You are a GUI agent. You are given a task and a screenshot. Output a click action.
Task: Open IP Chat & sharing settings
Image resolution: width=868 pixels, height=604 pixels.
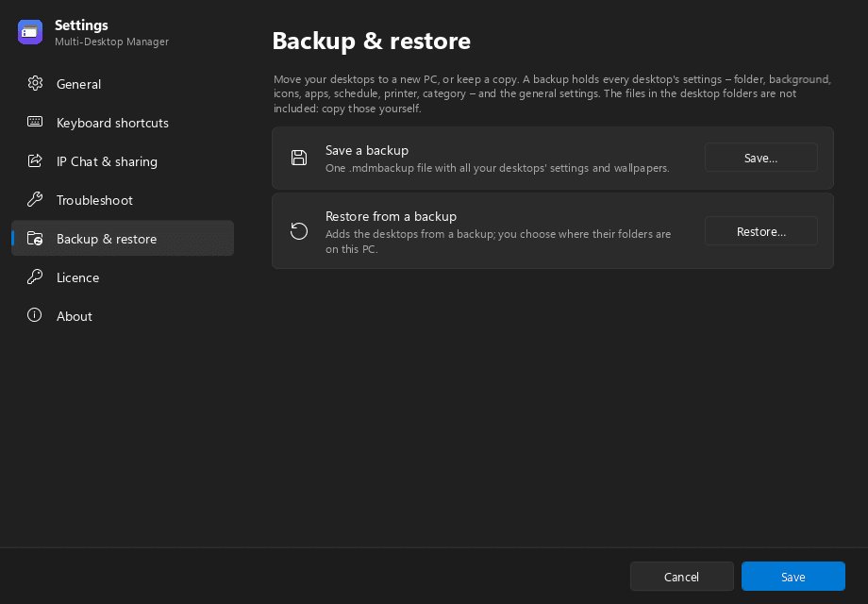(123, 161)
